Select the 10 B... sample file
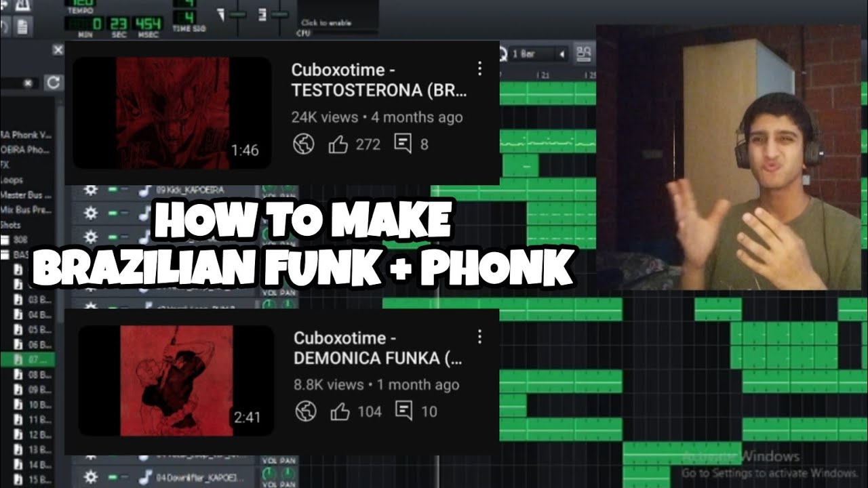Screen dimensions: 868x488 [34, 405]
